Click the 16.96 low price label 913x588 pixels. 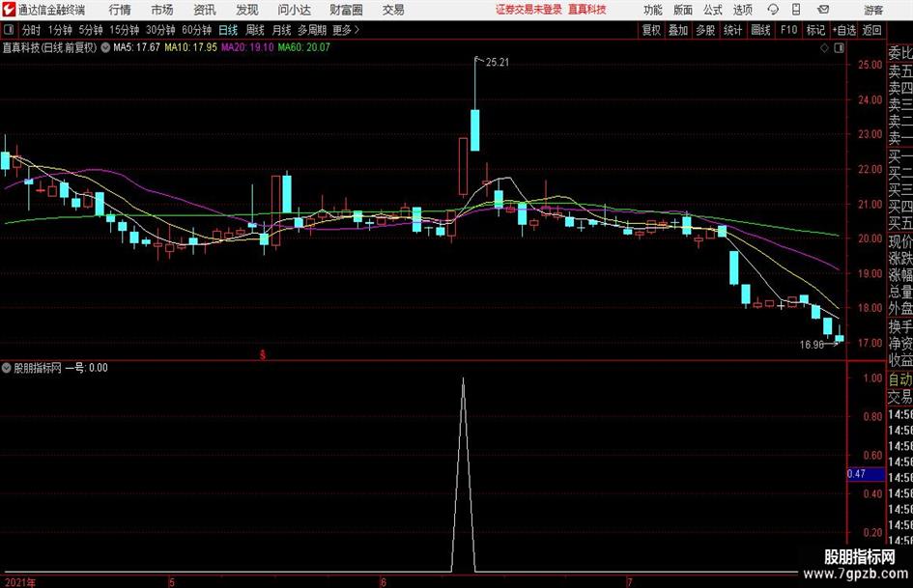click(x=812, y=345)
